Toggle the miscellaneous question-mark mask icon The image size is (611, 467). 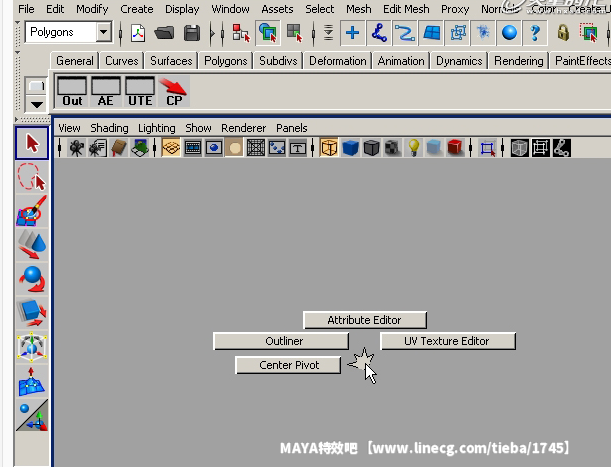point(535,33)
